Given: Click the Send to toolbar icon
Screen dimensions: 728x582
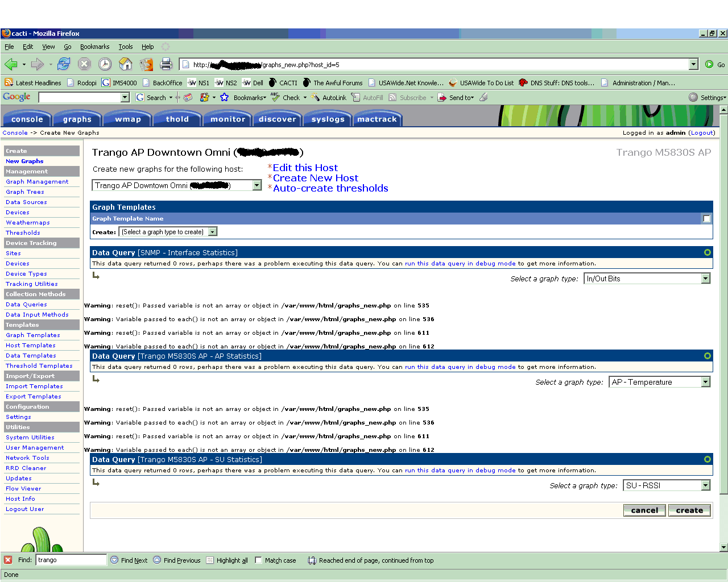Looking at the screenshot, I should (442, 97).
